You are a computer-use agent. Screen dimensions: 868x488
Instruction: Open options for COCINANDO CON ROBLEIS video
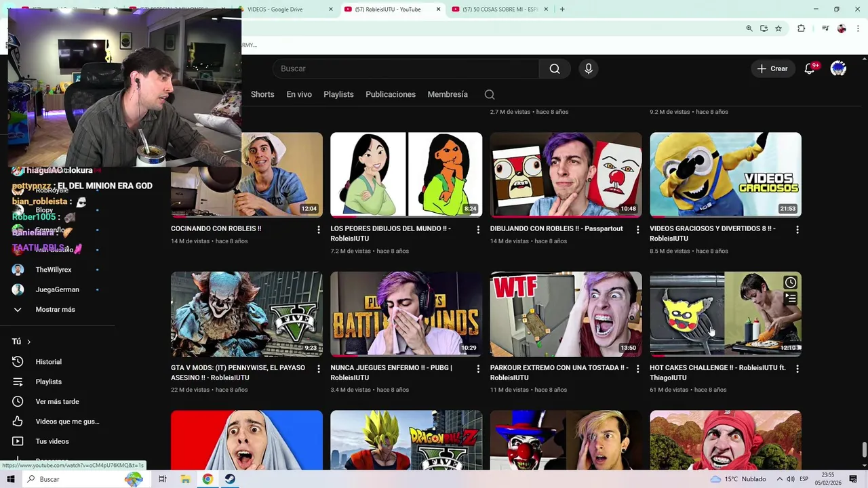coord(319,230)
